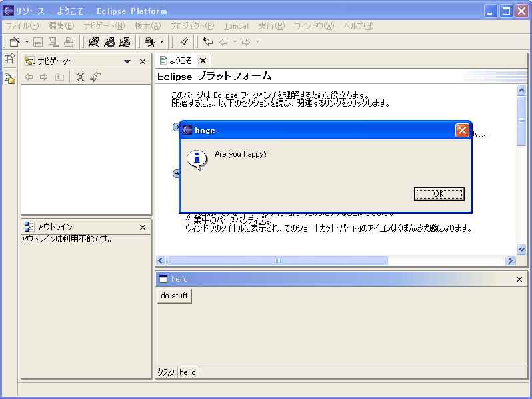This screenshot has width=532, height=399.
Task: Click the External Tools run icon
Action: click(x=149, y=42)
